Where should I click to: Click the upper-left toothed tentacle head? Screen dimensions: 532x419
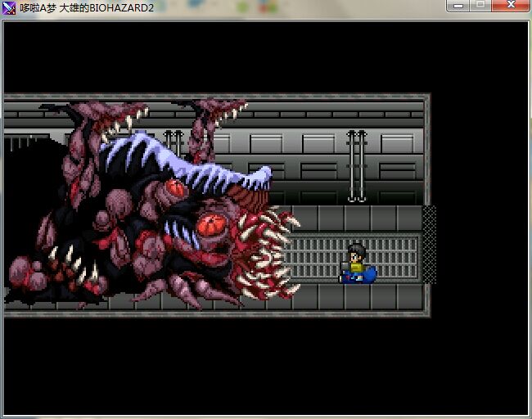coord(123,120)
